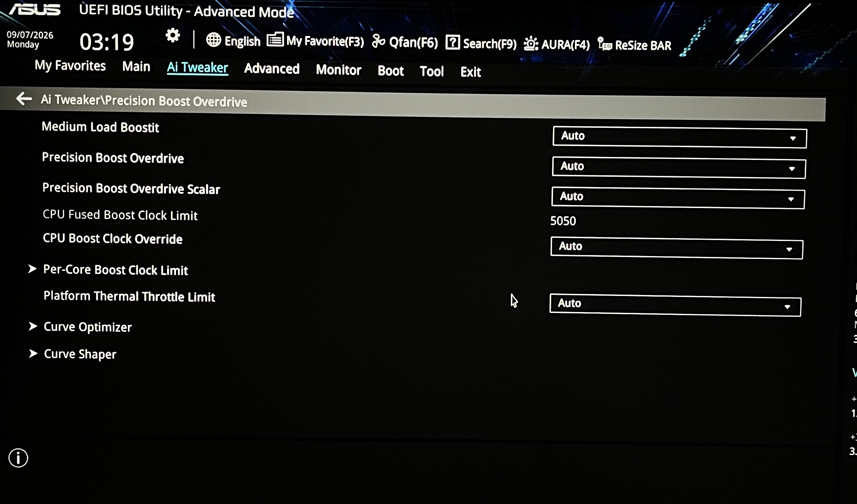Click the Medium Load Boostit label

[x=100, y=127]
